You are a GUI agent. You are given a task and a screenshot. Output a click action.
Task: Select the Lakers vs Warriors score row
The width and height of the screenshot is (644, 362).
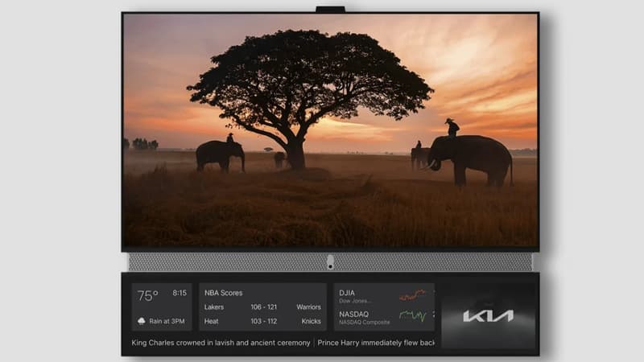[x=262, y=306]
